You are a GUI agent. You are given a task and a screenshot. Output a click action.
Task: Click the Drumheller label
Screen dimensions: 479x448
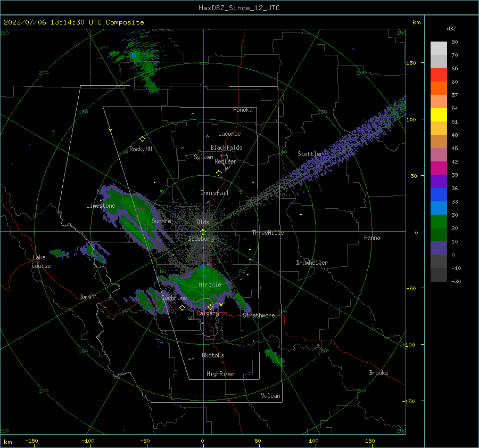point(312,263)
